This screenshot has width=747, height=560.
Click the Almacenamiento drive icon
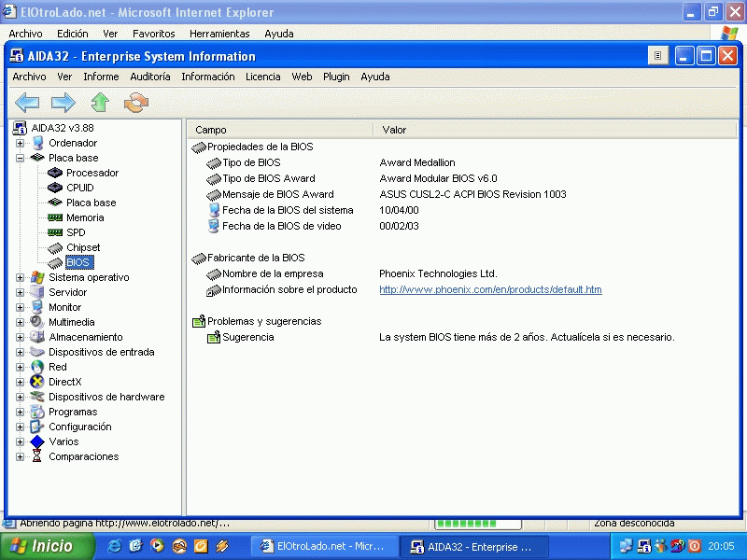37,337
